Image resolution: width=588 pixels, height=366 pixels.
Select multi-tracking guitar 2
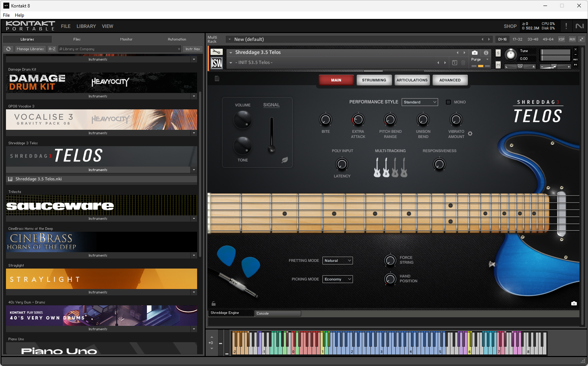point(386,167)
